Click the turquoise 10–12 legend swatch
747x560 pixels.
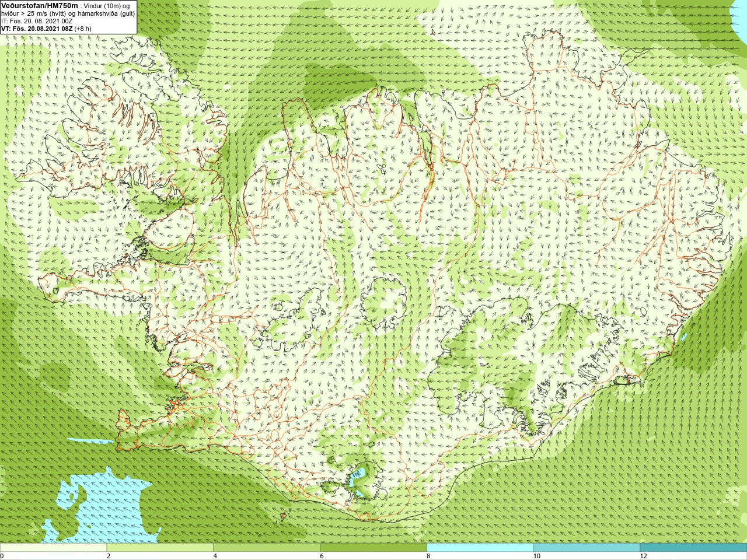[x=587, y=548]
